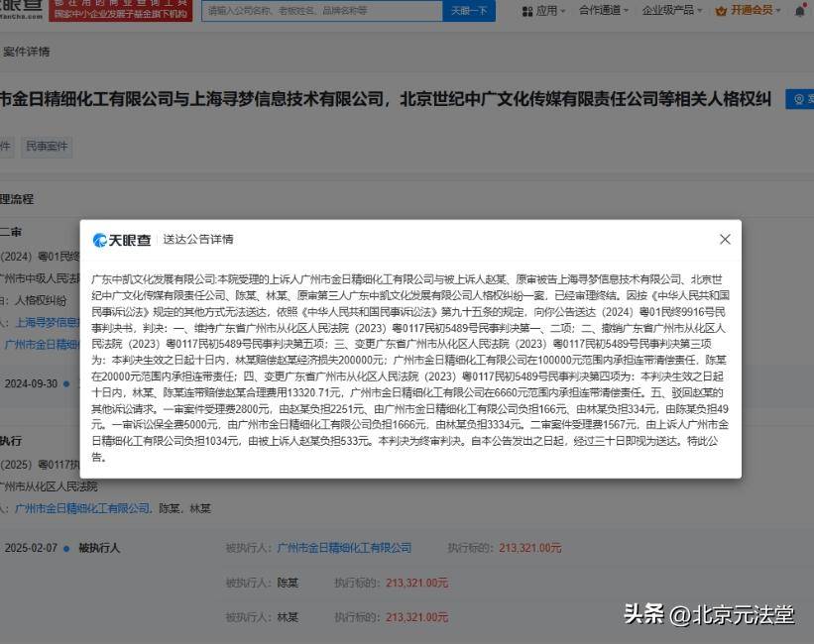Open the 合作通道 dropdown menu
The height and width of the screenshot is (644, 814).
point(603,10)
